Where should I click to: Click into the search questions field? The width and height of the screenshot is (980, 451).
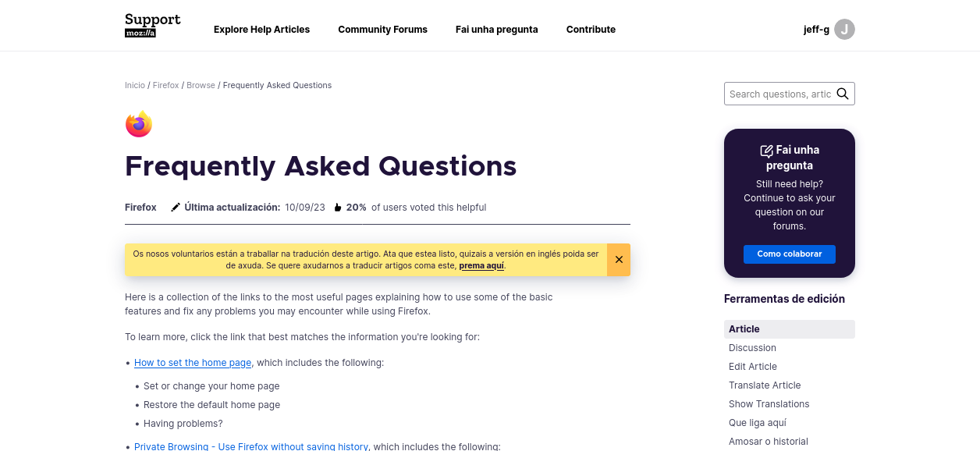click(x=780, y=94)
